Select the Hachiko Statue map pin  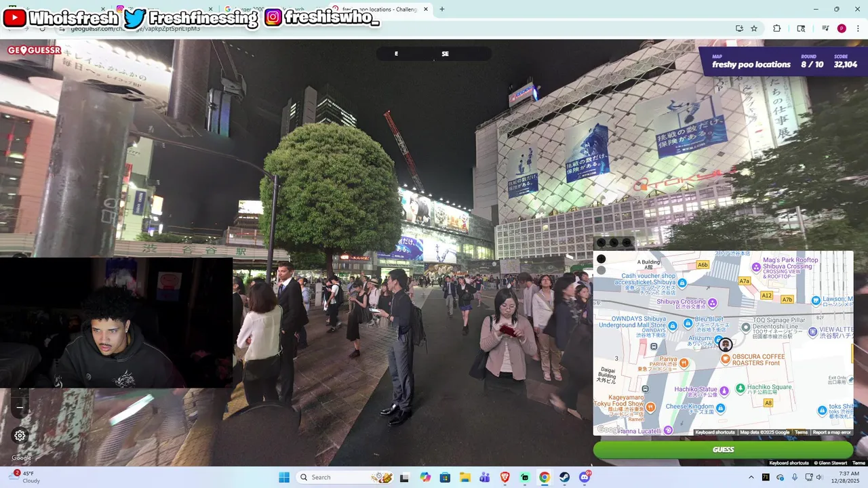click(724, 390)
